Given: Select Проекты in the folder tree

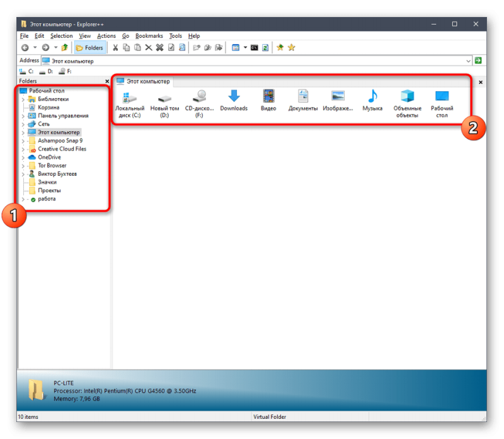Looking at the screenshot, I should [x=49, y=191].
